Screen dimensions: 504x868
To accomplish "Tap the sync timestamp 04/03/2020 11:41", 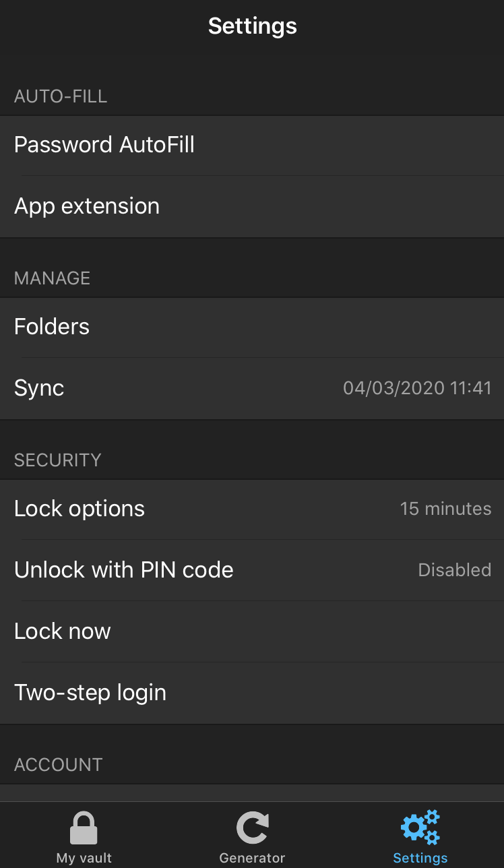I will (x=417, y=388).
